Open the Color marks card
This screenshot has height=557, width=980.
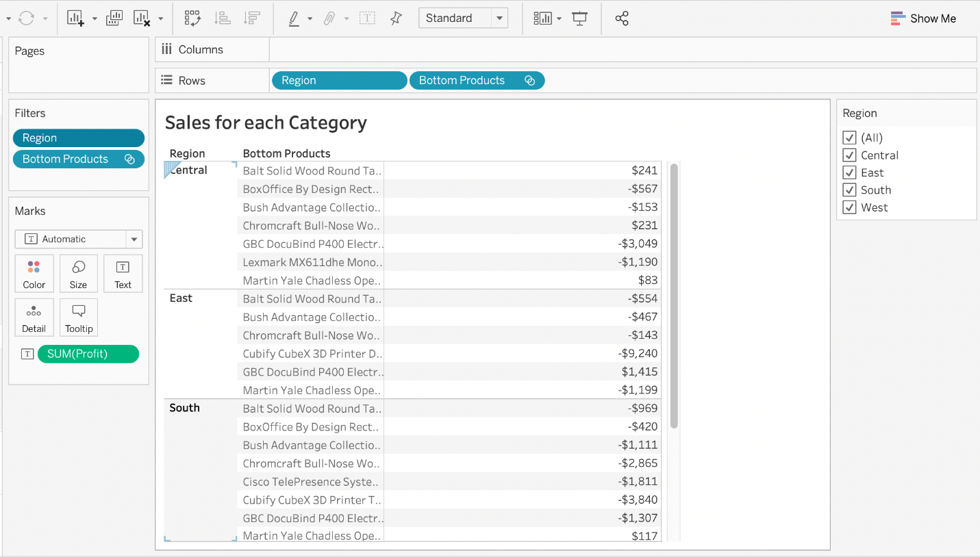(x=34, y=274)
